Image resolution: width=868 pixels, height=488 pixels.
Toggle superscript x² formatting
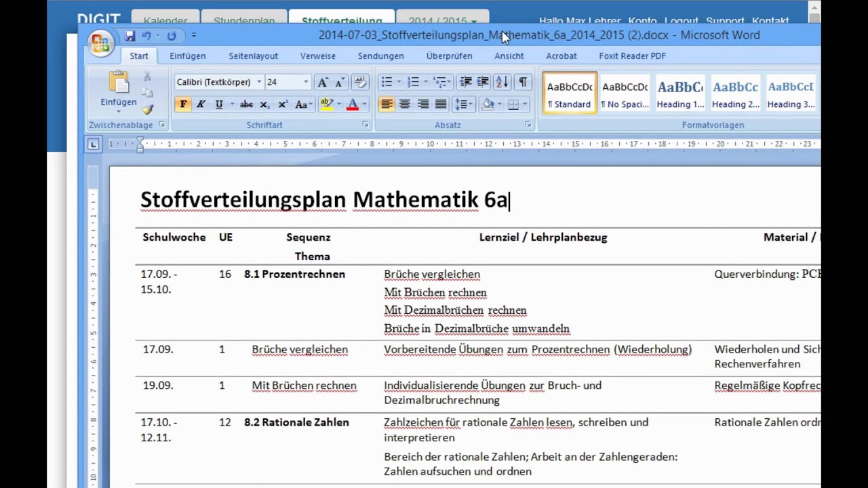(x=283, y=104)
